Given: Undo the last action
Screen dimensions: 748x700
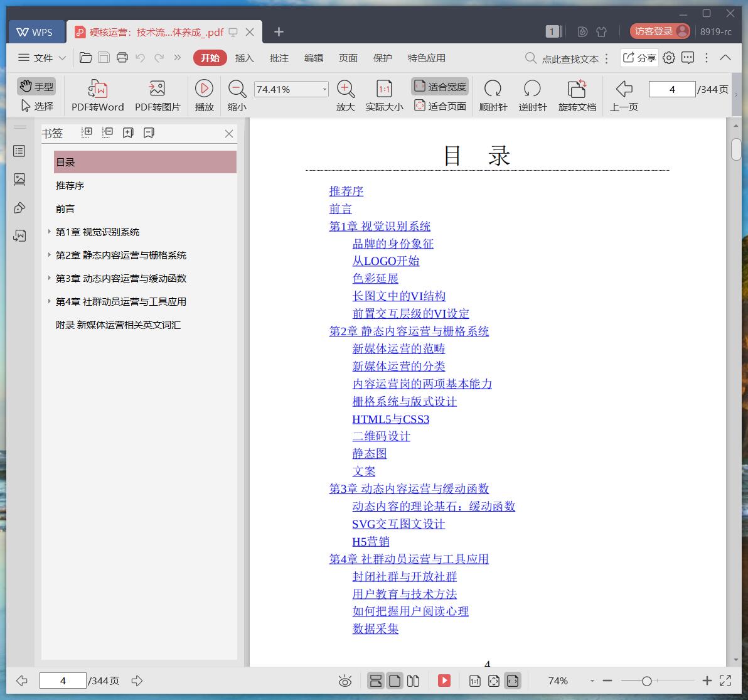Looking at the screenshot, I should pos(141,58).
